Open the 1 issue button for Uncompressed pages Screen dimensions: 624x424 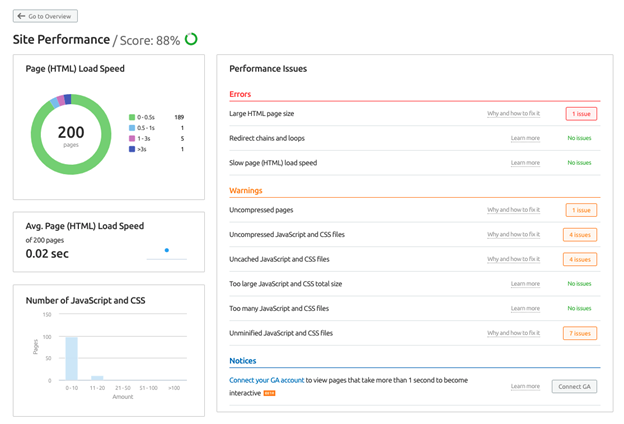[580, 210]
